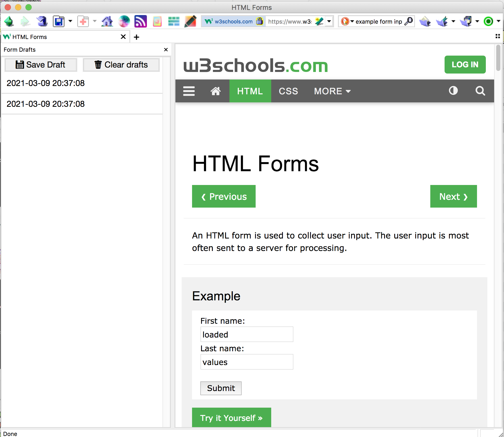
Task: Select the CSS item in w3schools navbar
Action: point(288,91)
